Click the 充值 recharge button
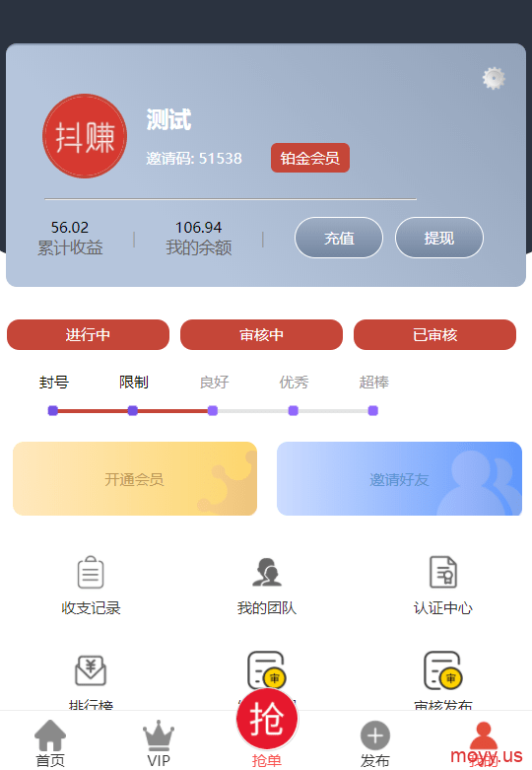The width and height of the screenshot is (532, 770). pyautogui.click(x=339, y=238)
